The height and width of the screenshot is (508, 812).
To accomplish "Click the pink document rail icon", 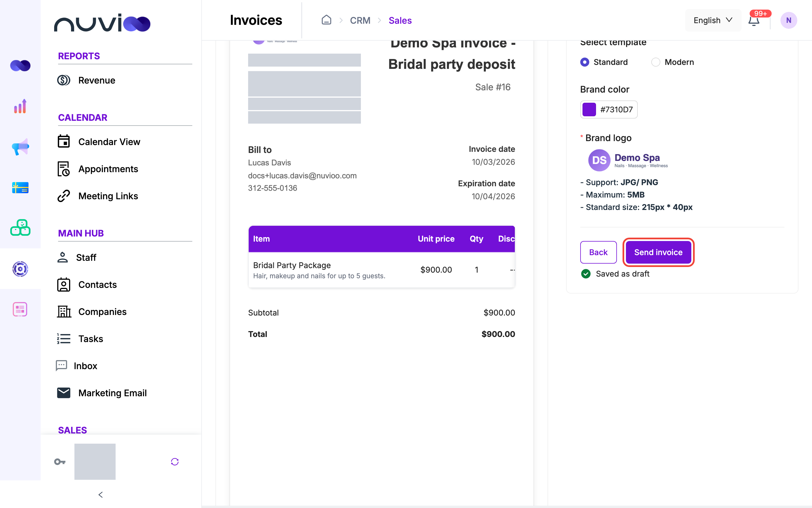I will [20, 309].
